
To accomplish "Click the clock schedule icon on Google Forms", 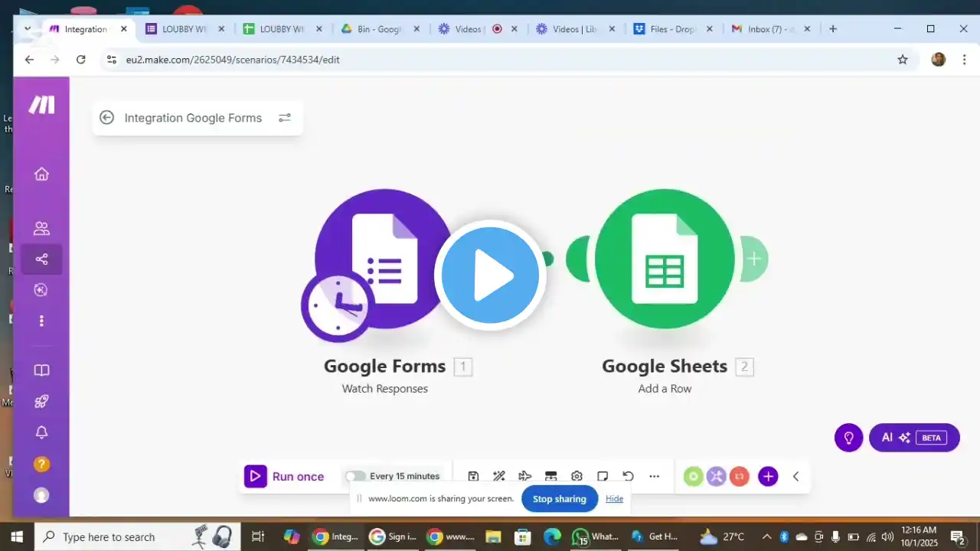I will pos(338,305).
